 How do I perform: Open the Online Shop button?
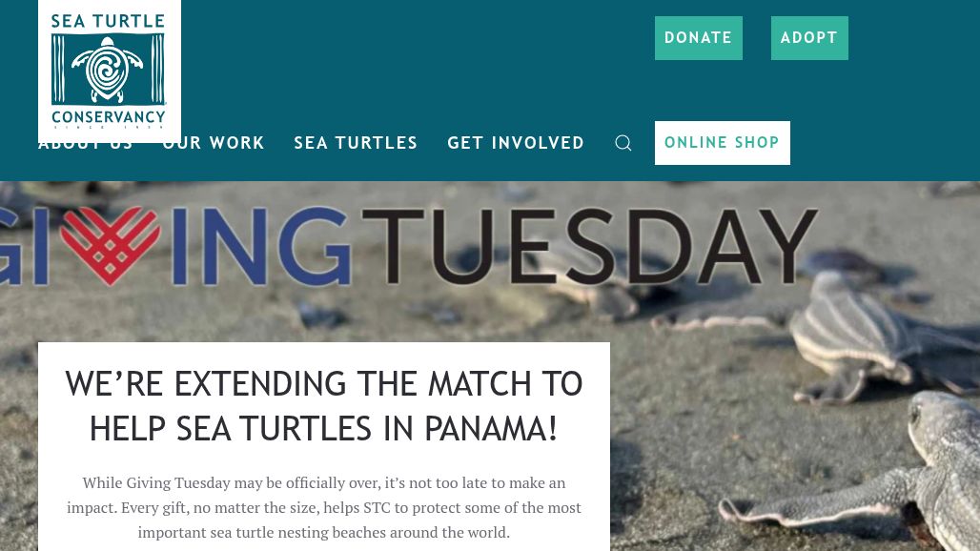[x=722, y=143]
